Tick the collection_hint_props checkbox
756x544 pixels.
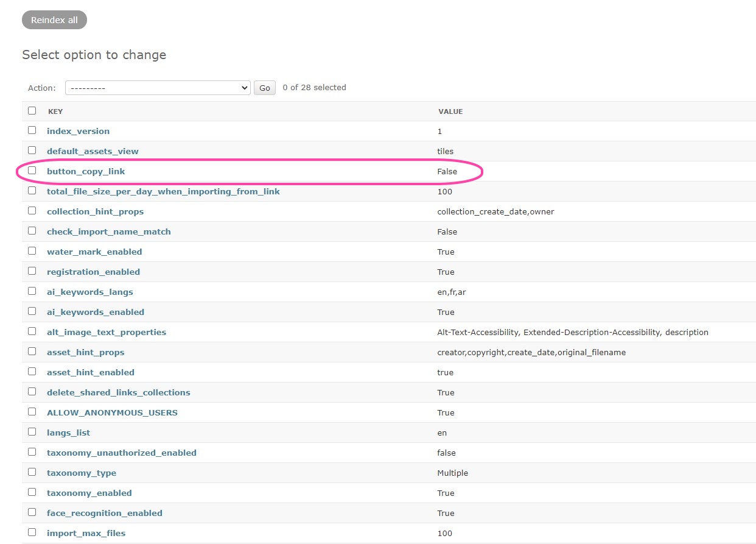coord(32,211)
